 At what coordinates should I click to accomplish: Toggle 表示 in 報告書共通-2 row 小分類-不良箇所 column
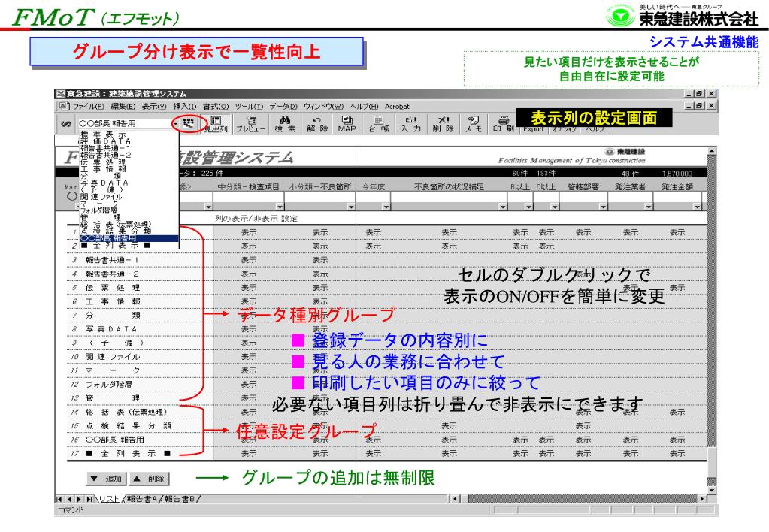(319, 274)
